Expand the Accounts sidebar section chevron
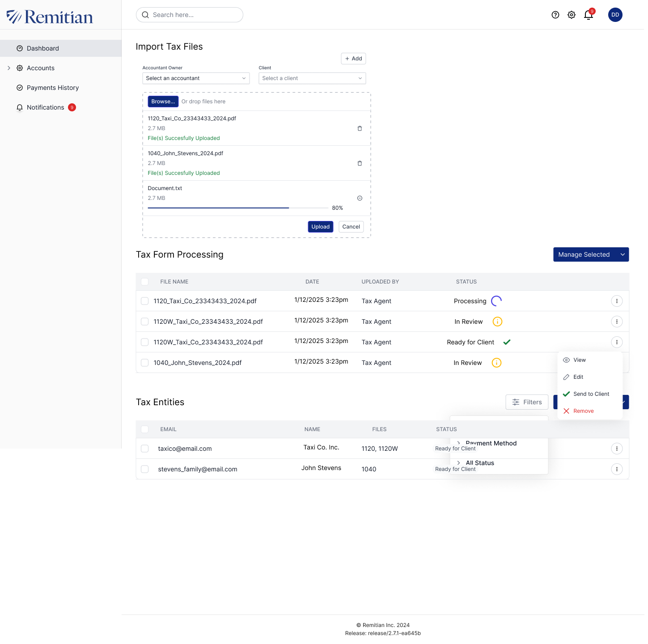 (9, 68)
